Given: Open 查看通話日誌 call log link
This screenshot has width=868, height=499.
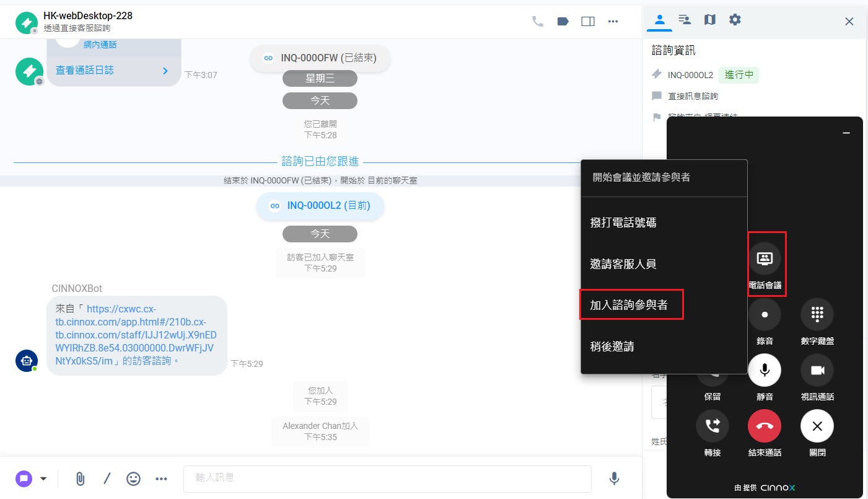Looking at the screenshot, I should (113, 71).
